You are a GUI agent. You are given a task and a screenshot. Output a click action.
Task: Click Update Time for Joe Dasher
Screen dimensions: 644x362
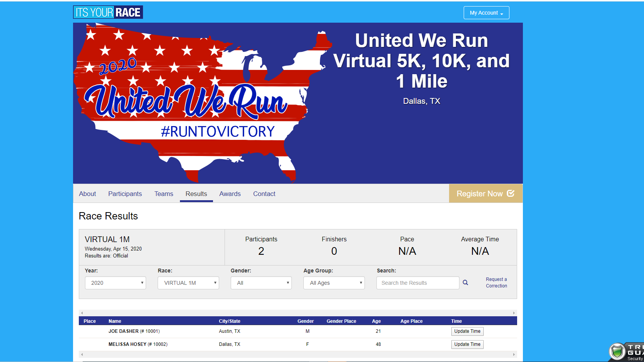(x=467, y=331)
